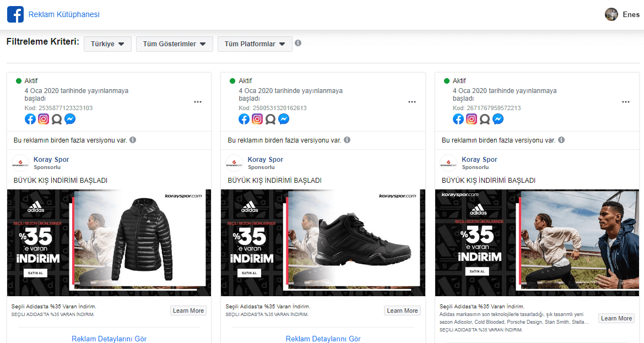644x343 pixels.
Task: Click the Messenger icon on second ad
Action: click(283, 118)
